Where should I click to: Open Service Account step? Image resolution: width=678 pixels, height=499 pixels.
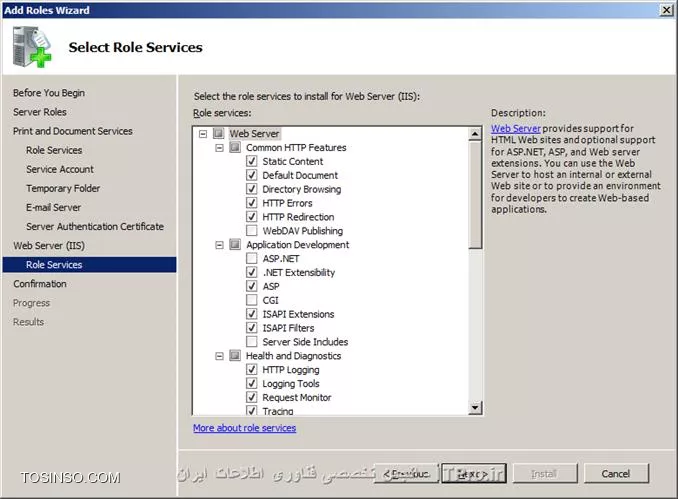click(60, 169)
